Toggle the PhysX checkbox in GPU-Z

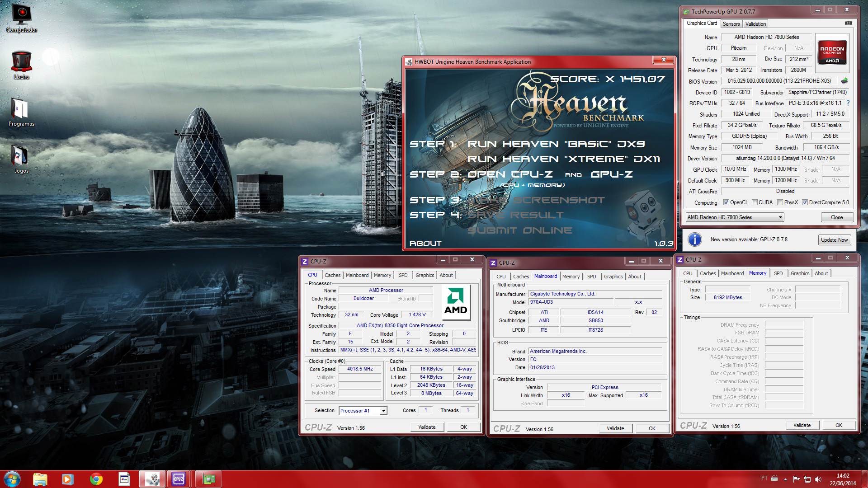[780, 202]
